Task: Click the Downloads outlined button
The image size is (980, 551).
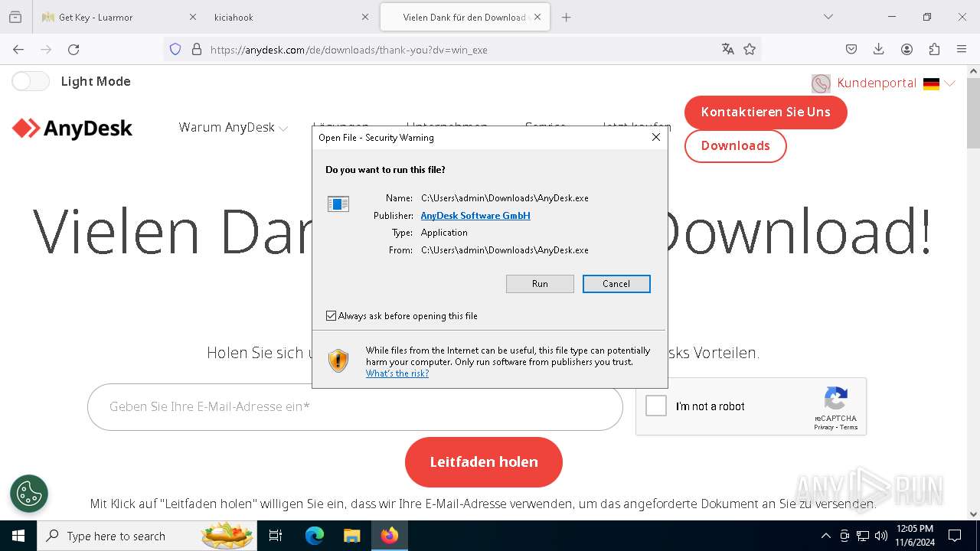Action: (735, 145)
